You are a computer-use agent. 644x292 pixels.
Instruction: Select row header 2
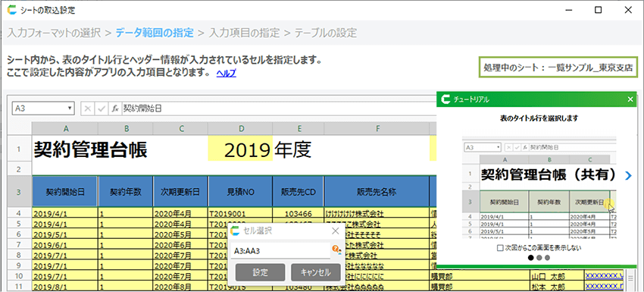pos(19,169)
